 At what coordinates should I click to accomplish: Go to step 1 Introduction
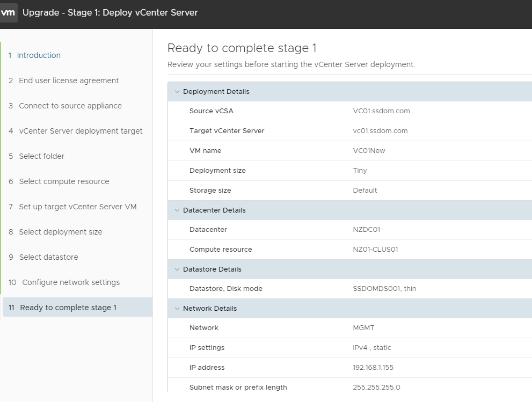34,55
